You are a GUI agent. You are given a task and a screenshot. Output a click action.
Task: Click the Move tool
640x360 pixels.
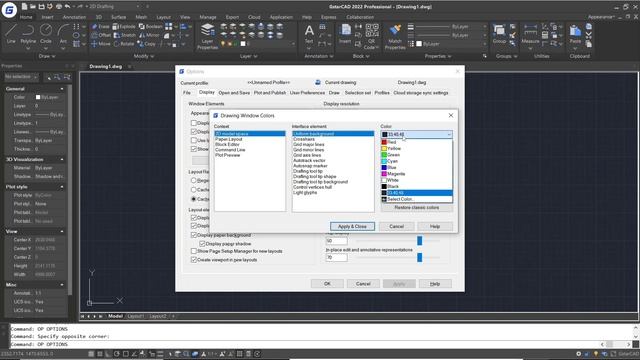[x=100, y=44]
